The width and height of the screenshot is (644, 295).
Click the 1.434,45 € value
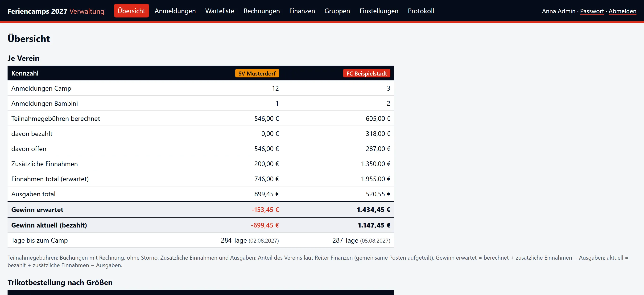pyautogui.click(x=373, y=209)
